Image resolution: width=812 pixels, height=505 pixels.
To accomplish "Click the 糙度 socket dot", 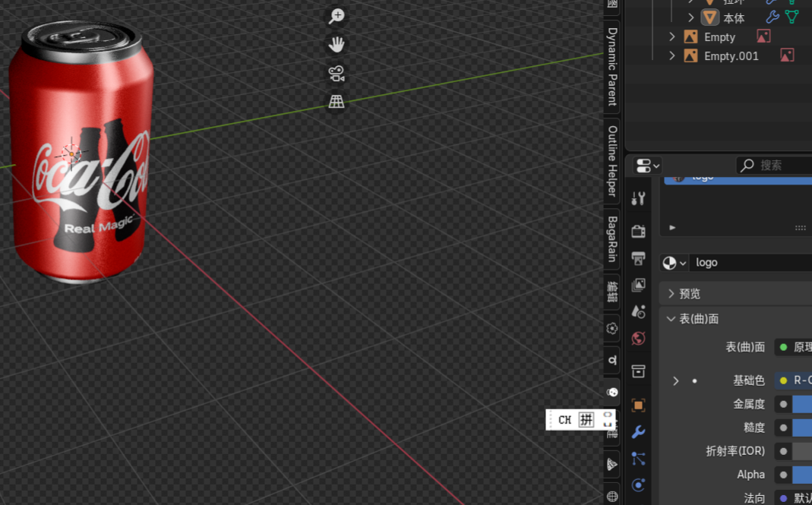I will coord(784,428).
